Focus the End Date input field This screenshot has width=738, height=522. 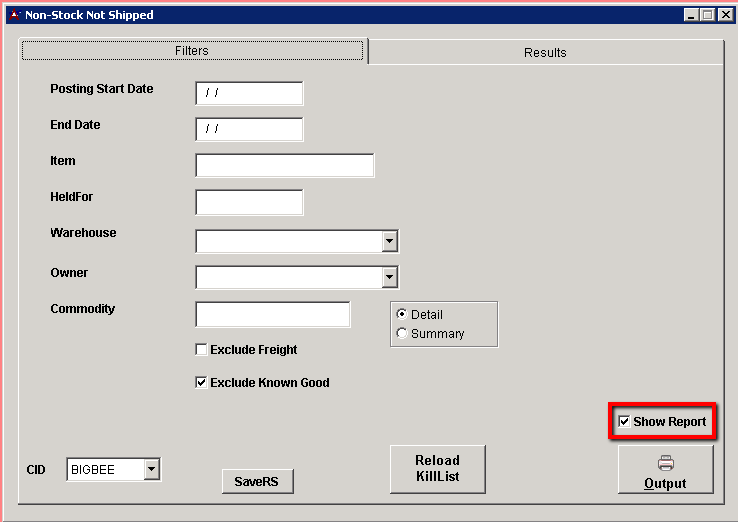click(249, 129)
